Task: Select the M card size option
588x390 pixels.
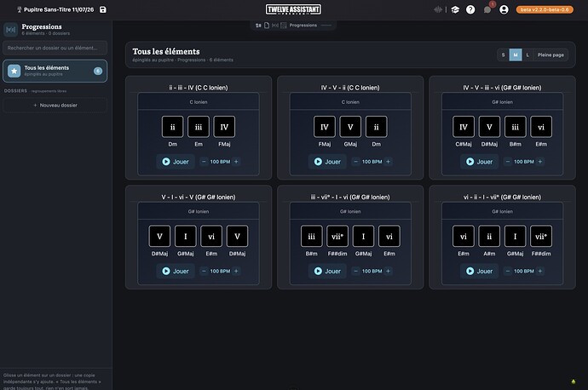Action: point(516,55)
